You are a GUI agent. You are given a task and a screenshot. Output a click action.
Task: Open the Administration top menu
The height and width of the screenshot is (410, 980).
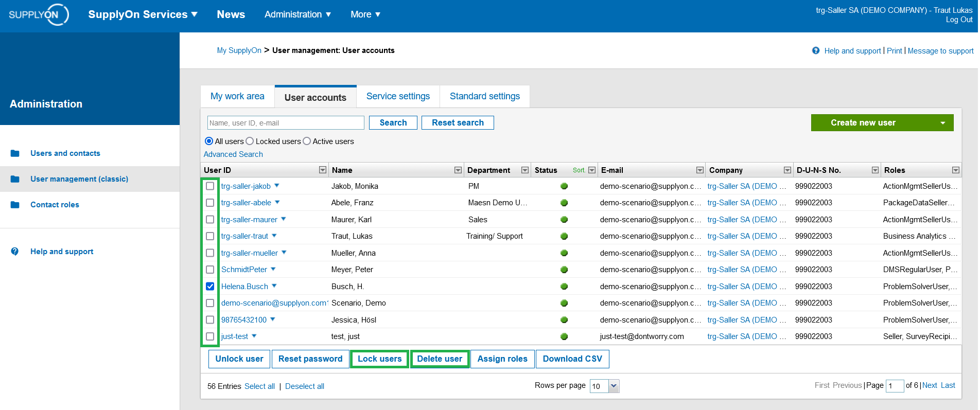[x=297, y=14]
